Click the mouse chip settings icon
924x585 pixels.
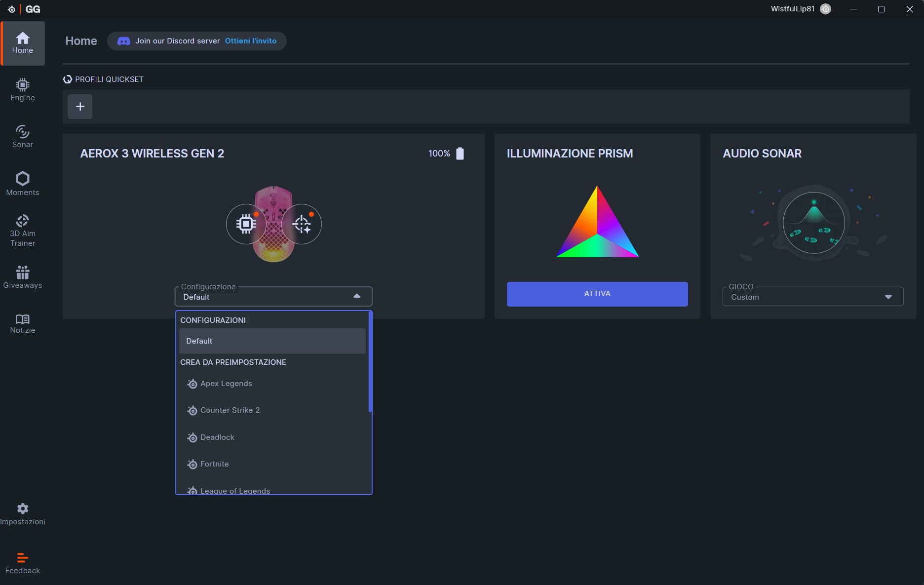pos(246,224)
